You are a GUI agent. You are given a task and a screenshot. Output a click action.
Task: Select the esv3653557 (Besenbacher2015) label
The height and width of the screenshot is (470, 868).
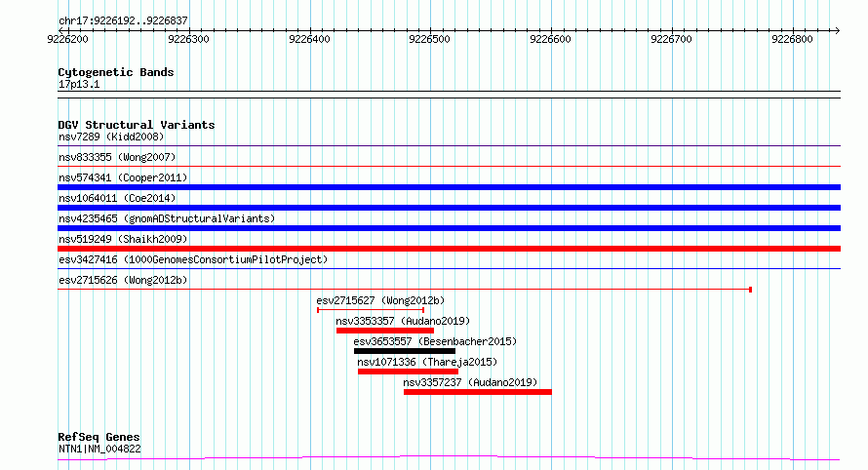(435, 341)
